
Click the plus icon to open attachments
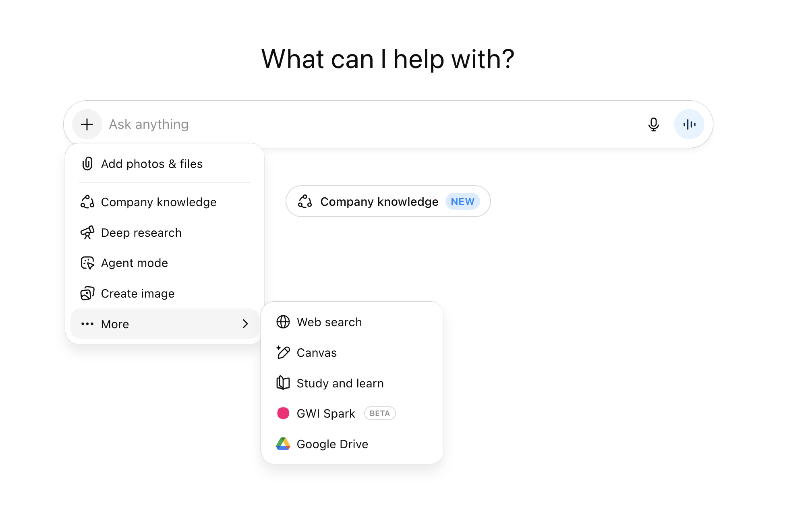click(x=87, y=124)
